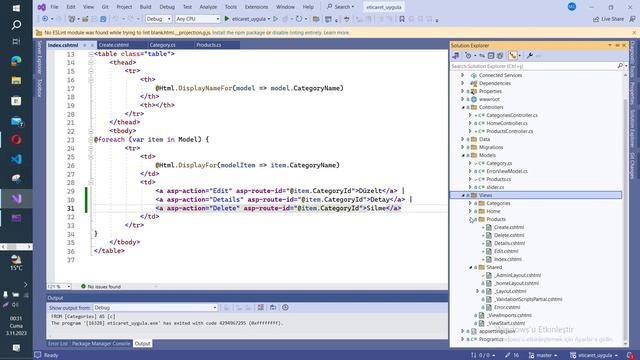Click the feedback icon in the status bar
Viewport: 640px width, 360px height.
(38, 355)
